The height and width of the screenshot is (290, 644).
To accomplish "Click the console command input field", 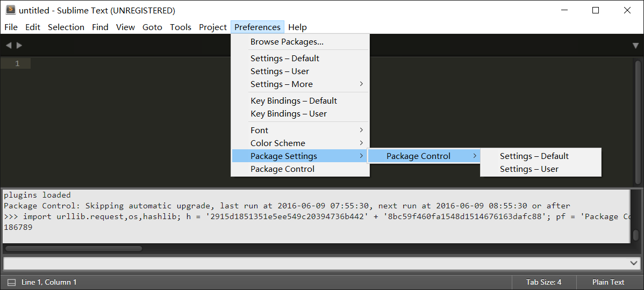I will 316,263.
